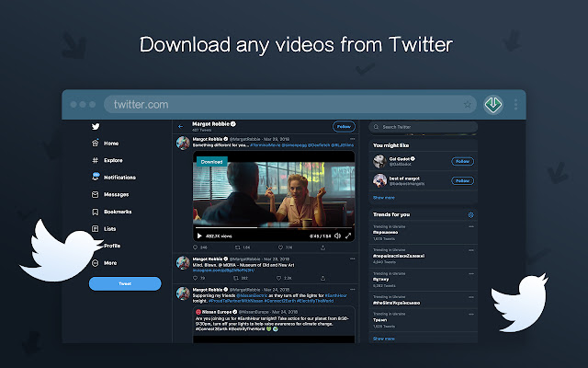Bookmark the page with the star icon

[469, 105]
